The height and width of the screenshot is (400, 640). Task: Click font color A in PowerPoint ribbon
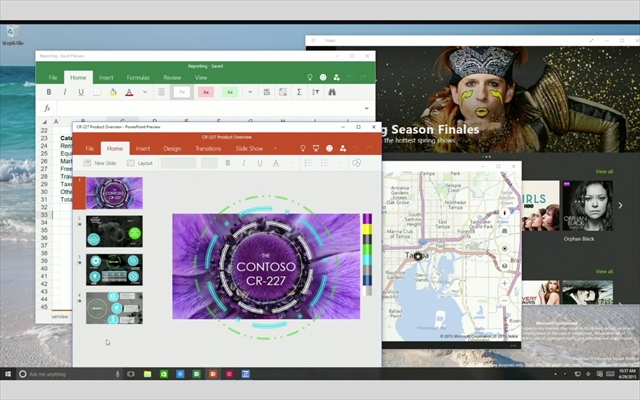[x=276, y=163]
